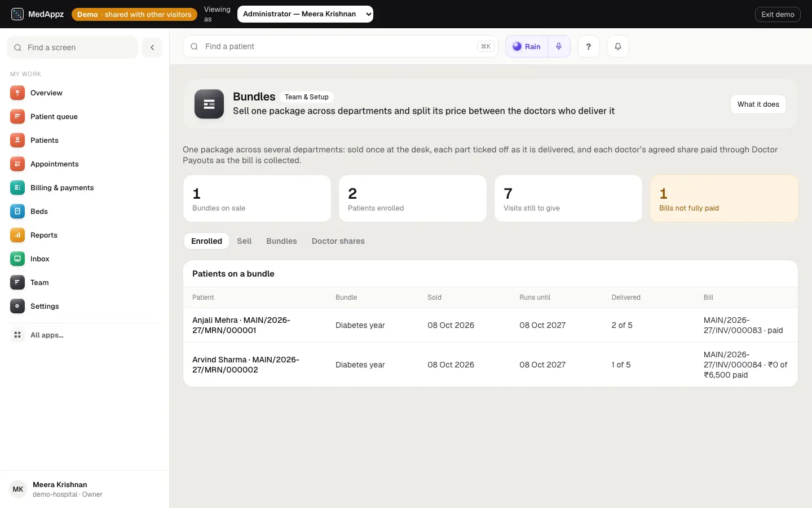
Task: Switch to the Enrolled tab
Action: (206, 241)
